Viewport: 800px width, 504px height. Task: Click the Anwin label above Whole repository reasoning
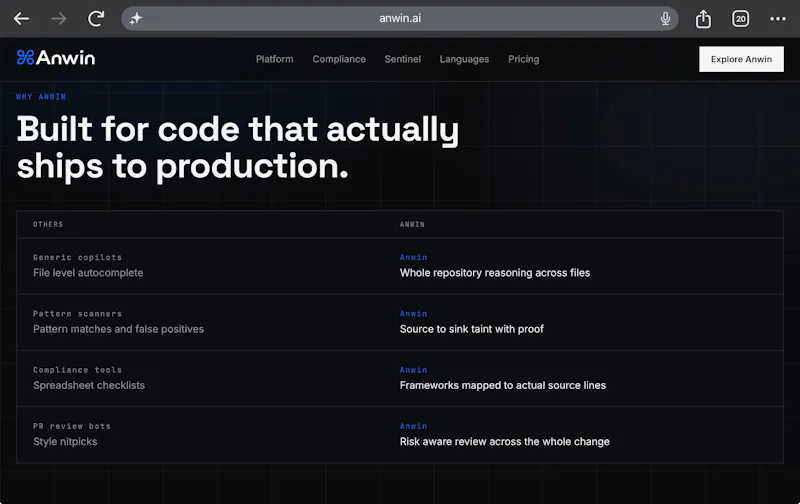pos(413,257)
